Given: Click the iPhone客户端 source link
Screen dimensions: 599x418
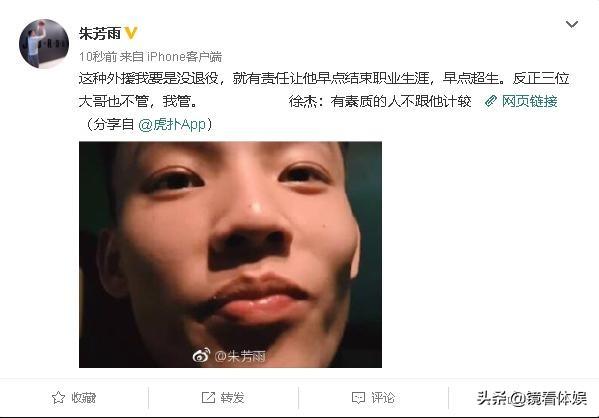Looking at the screenshot, I should [x=184, y=57].
